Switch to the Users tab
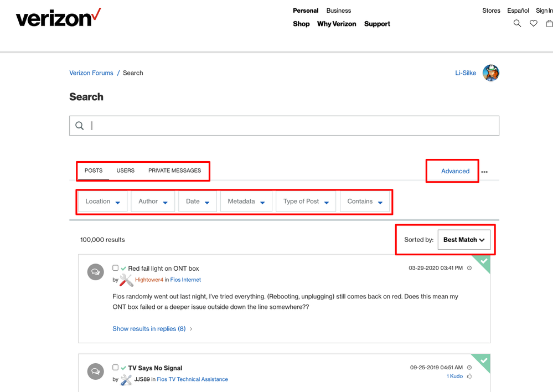Viewport: 553px width, 392px height. coord(126,171)
